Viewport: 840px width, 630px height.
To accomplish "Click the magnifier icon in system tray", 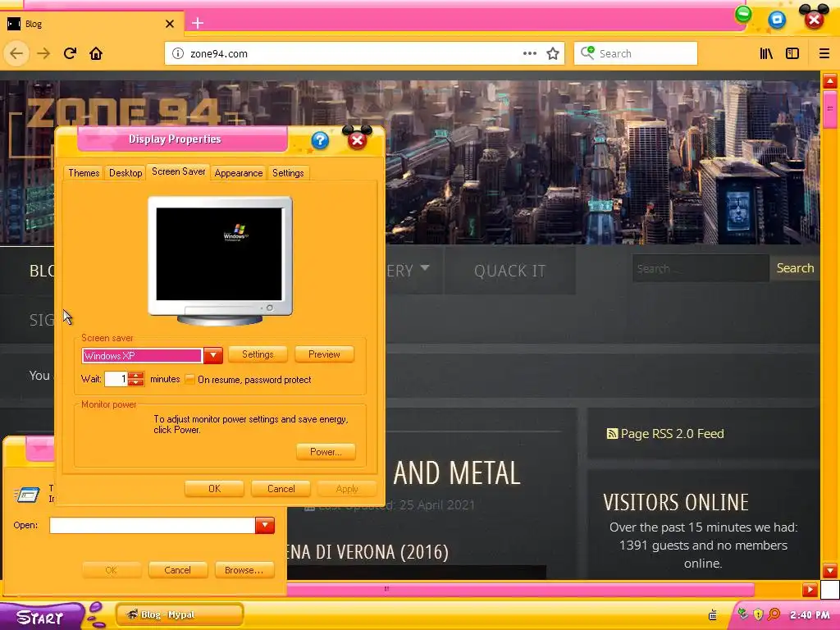I will [774, 614].
